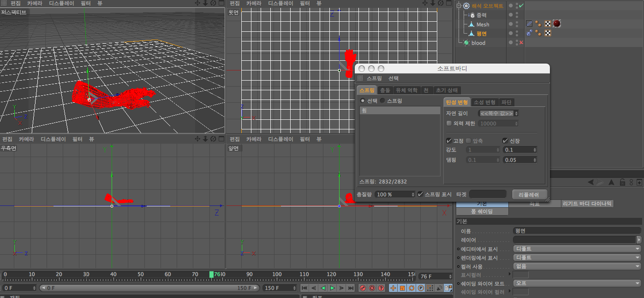Collapse the 해석 오브젝트 tree node
644x298 pixels.
coord(459,6)
